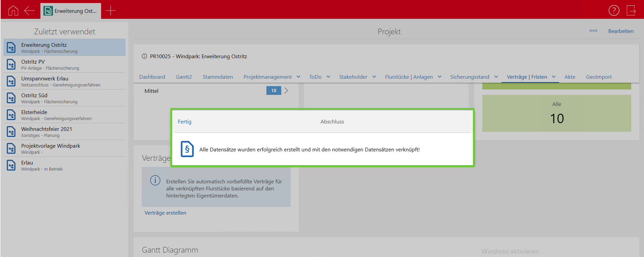This screenshot has width=644, height=257.
Task: Click the Verträge erstellen link
Action: point(165,213)
